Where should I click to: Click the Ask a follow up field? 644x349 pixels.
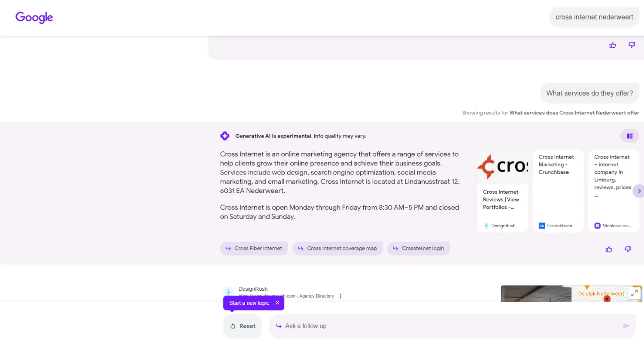[447, 326]
